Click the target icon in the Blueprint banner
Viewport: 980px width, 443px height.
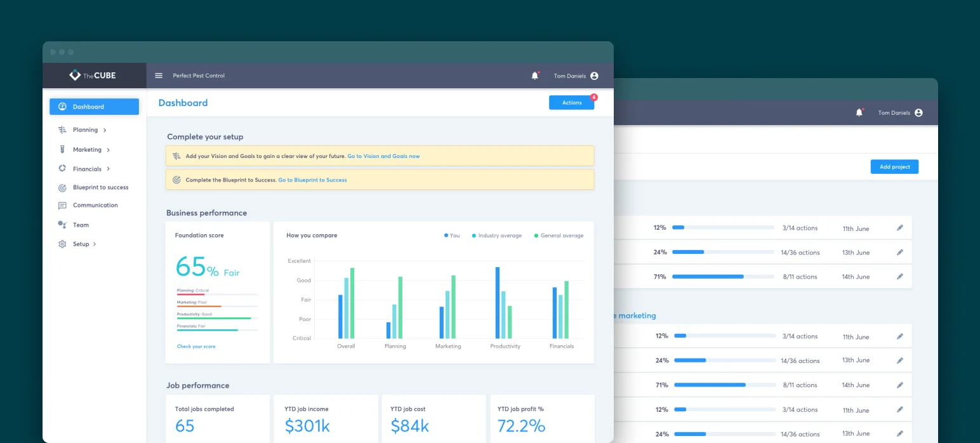(x=177, y=180)
